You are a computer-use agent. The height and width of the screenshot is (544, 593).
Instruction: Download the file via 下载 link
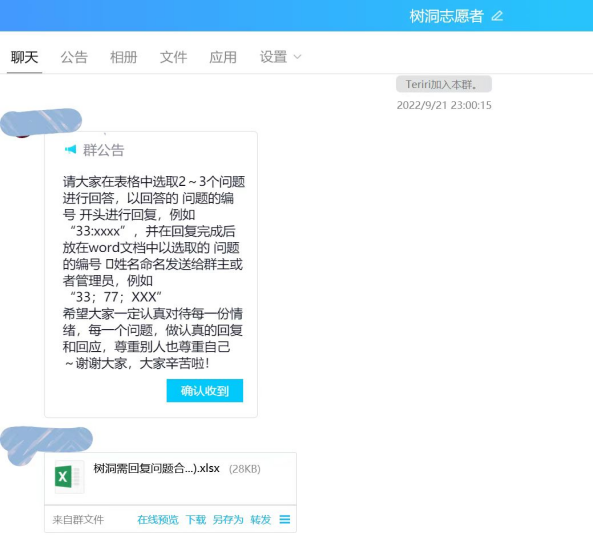[196, 519]
